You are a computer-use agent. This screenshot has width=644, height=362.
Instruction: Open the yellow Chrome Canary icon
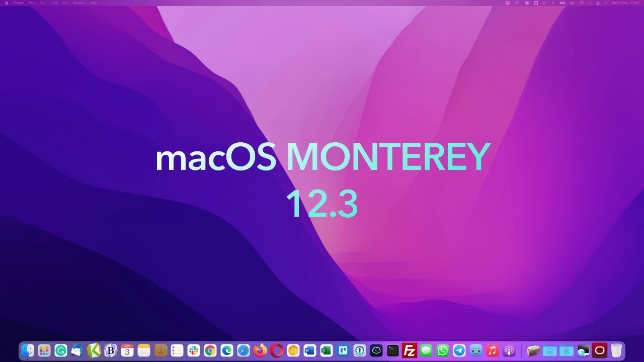[x=293, y=350]
